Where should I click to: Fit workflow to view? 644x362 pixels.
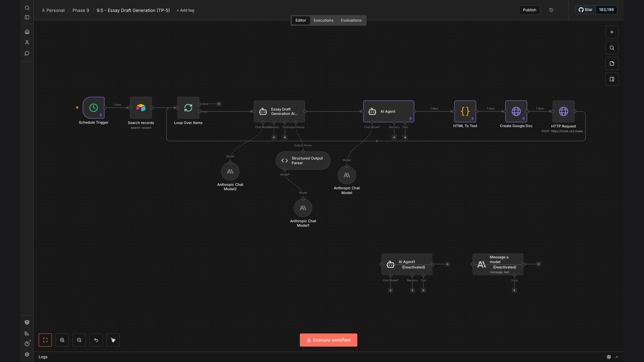click(45, 340)
